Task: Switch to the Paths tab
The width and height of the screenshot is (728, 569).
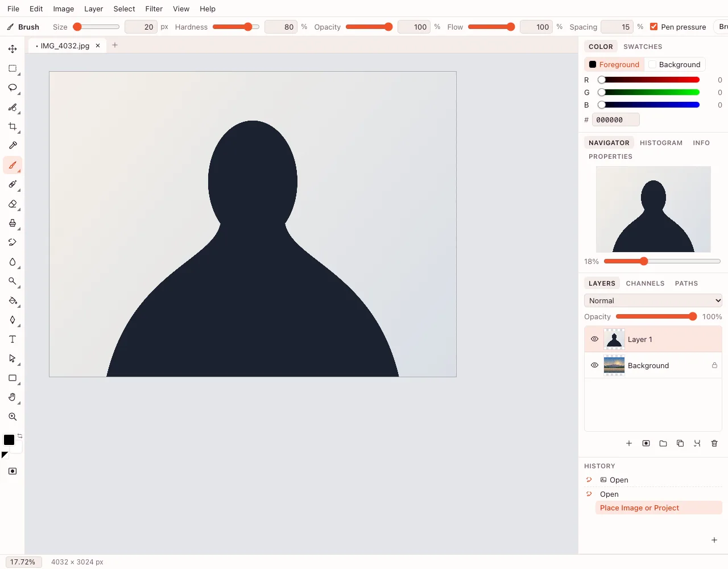Action: pos(686,283)
